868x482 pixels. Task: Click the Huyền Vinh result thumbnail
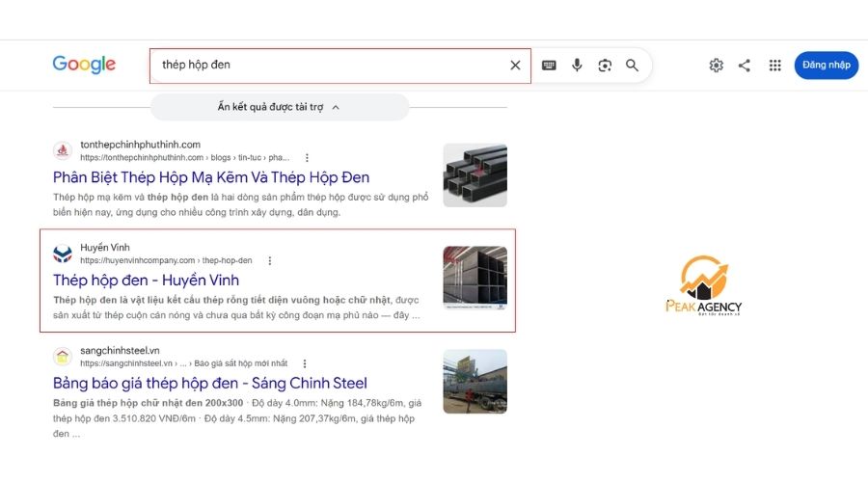click(x=475, y=278)
